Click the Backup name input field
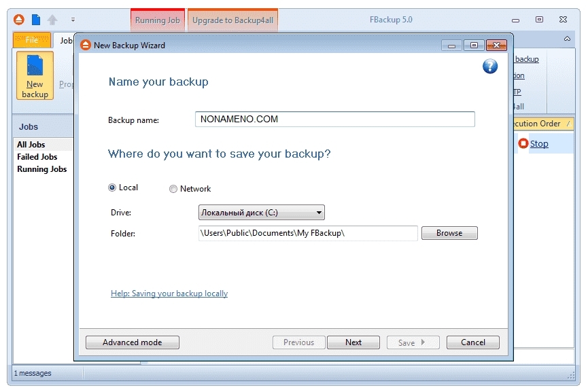This screenshot has width=588, height=390. click(x=335, y=120)
